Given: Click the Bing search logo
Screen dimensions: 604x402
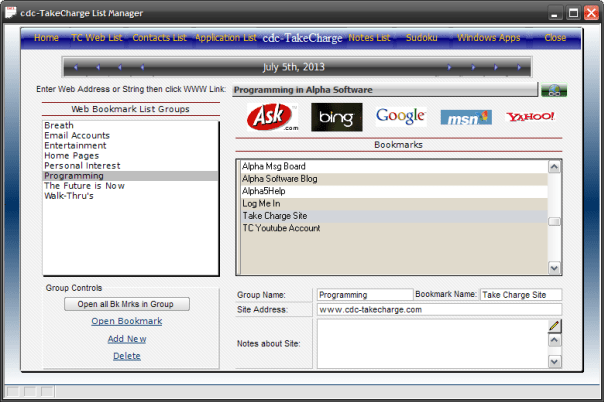Looking at the screenshot, I should 336,117.
